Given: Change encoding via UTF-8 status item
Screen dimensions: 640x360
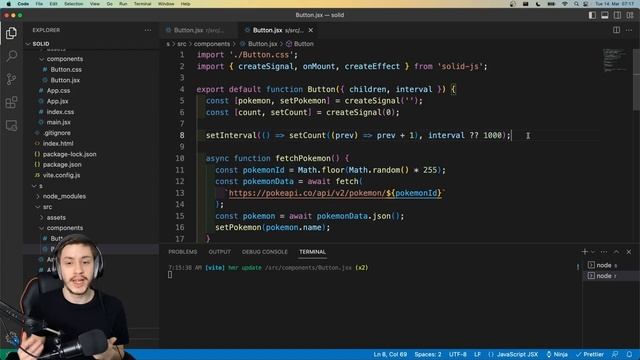Looking at the screenshot, I should click(458, 354).
